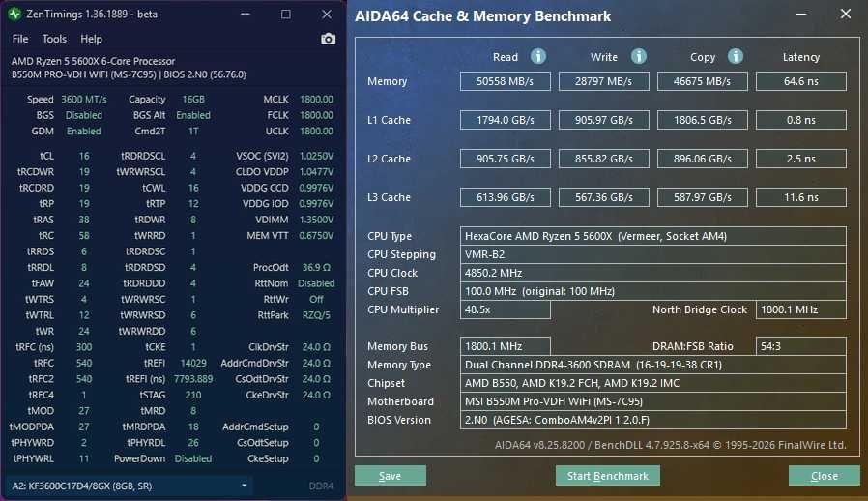
Task: Click L2 Cache Copy value 896.06 GB/s
Action: (x=703, y=159)
